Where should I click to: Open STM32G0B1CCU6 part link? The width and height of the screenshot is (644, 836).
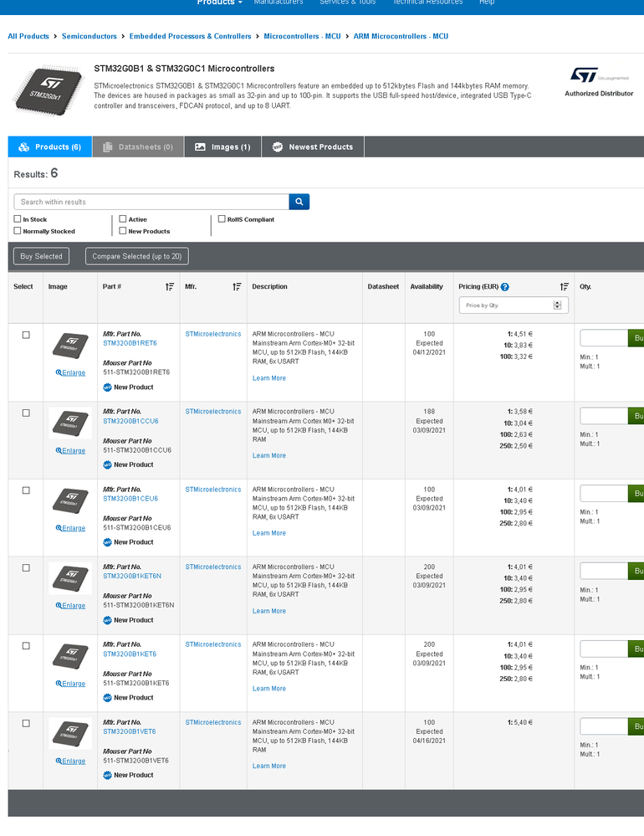(130, 421)
